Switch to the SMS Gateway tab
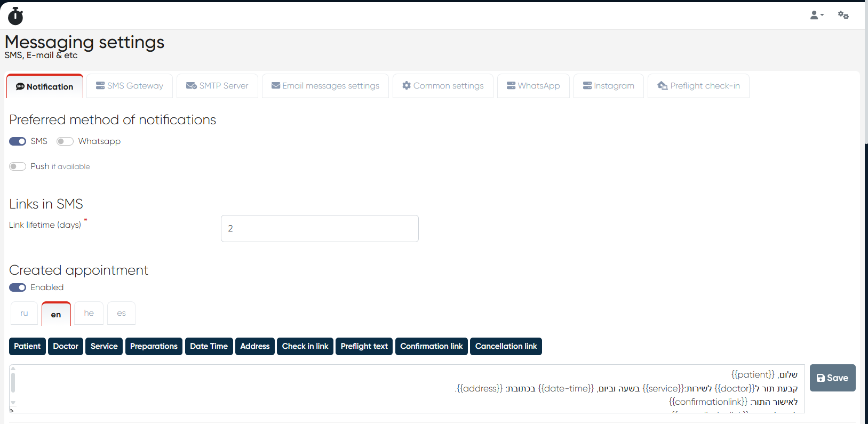This screenshot has height=424, width=868. coord(130,86)
